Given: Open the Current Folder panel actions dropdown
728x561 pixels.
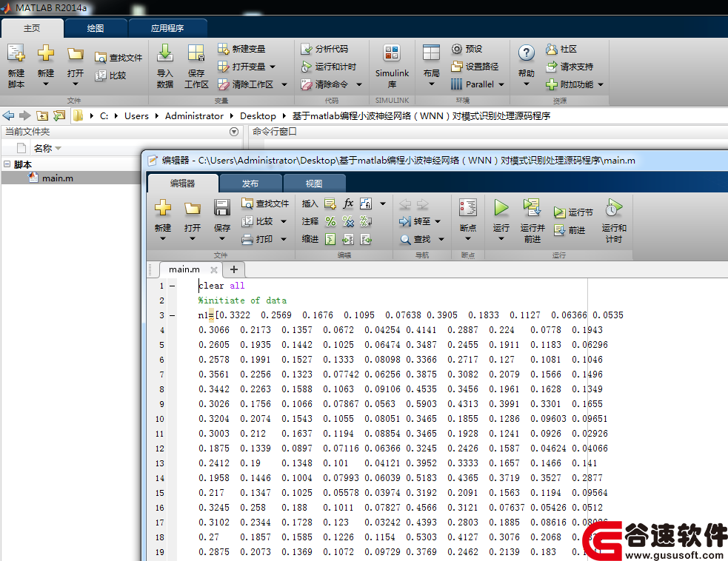Looking at the screenshot, I should [234, 132].
